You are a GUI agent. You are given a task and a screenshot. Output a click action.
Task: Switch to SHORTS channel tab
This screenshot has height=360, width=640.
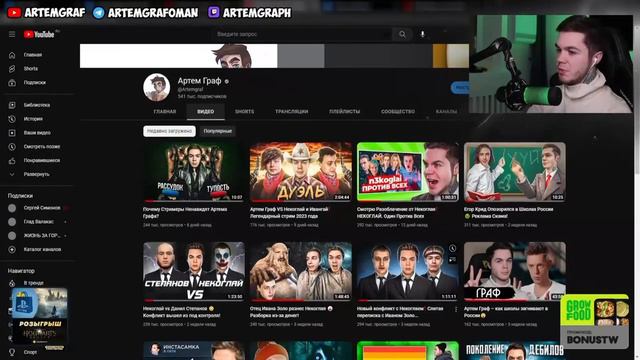tap(244, 111)
